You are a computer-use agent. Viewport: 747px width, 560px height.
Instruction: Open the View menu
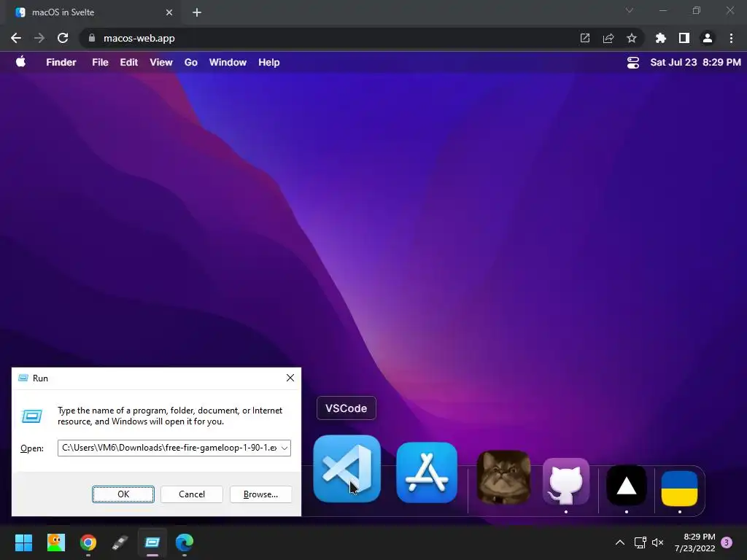161,63
